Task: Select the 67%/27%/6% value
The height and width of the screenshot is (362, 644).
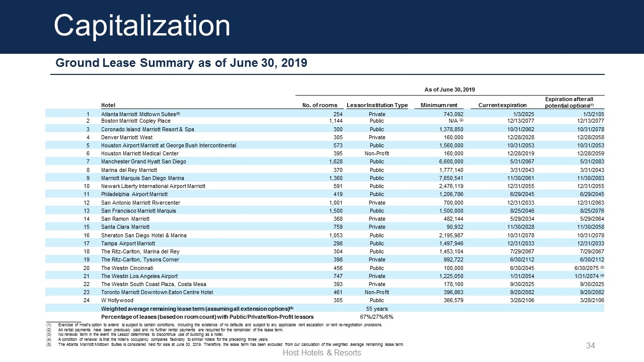Action: pos(377,317)
